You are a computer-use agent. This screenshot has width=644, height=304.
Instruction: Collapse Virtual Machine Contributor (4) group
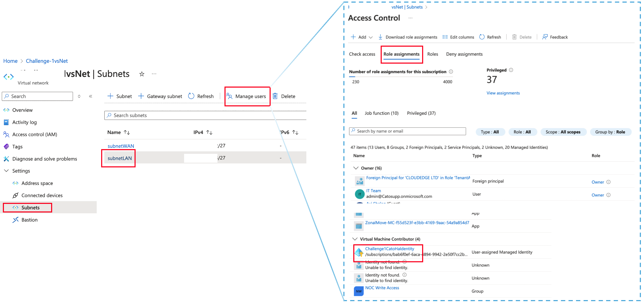[355, 239]
